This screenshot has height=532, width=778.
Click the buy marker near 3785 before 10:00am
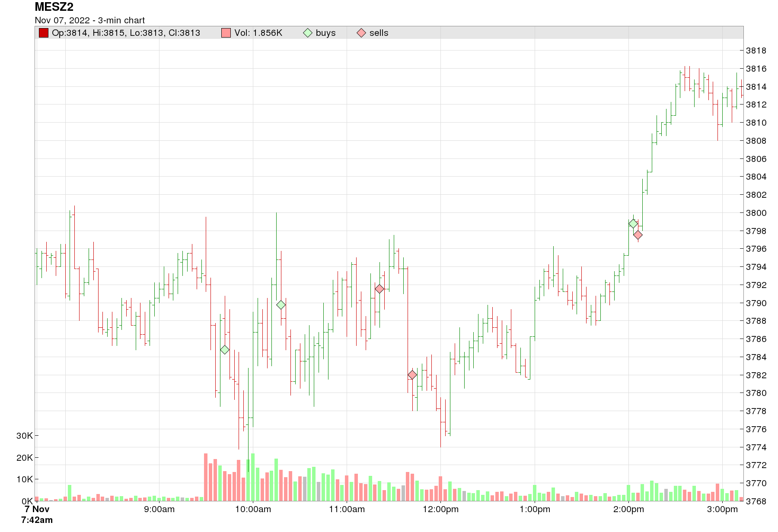(225, 350)
